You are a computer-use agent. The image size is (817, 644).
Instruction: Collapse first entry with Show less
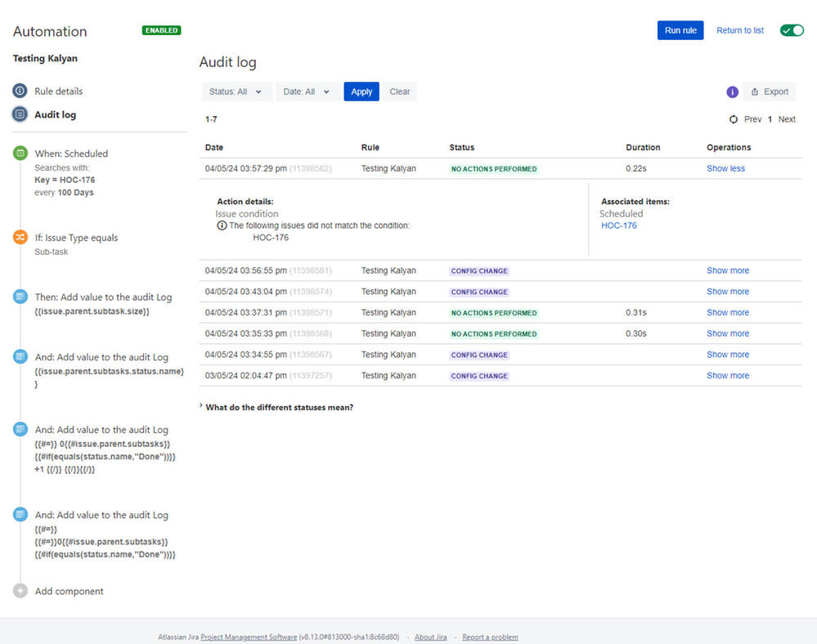[x=725, y=168]
